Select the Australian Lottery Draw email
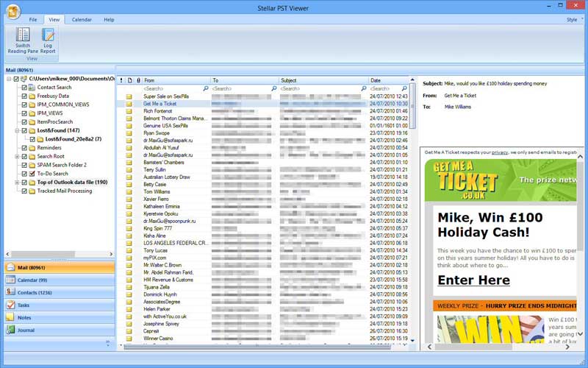 pyautogui.click(x=262, y=177)
